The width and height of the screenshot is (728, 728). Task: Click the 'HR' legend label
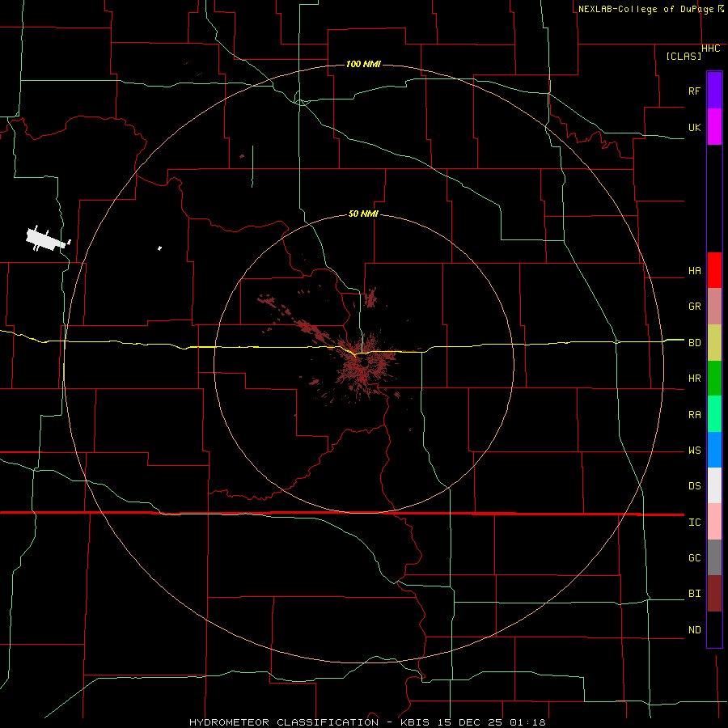tap(694, 379)
